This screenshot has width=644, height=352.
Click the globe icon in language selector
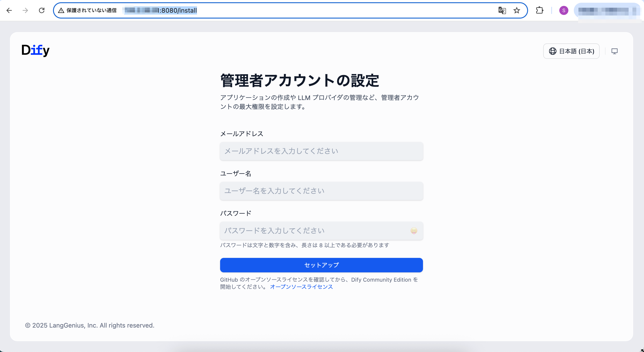point(553,51)
